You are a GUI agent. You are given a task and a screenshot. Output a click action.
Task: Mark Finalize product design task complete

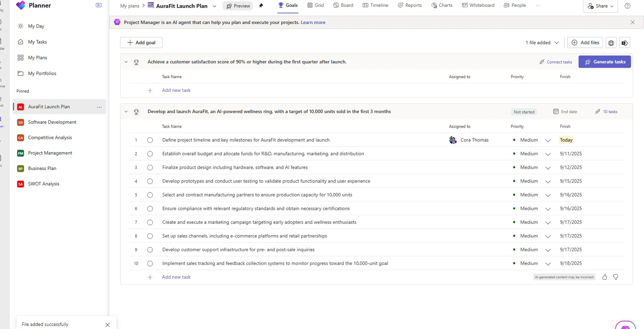(x=150, y=168)
